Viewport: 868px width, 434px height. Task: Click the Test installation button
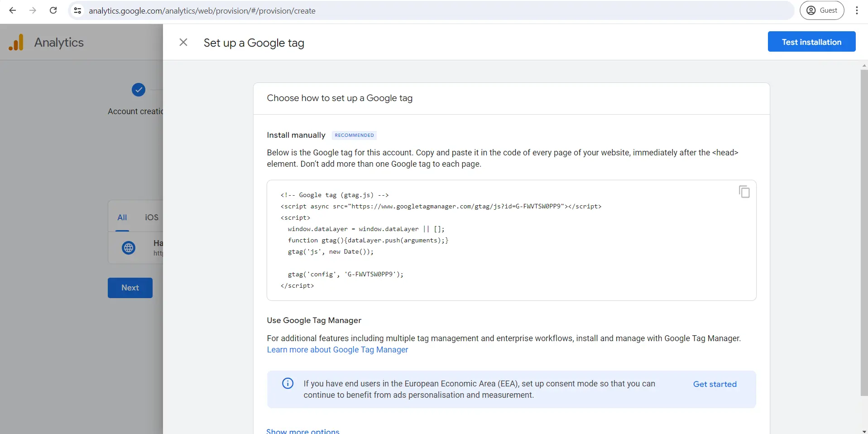(x=811, y=42)
